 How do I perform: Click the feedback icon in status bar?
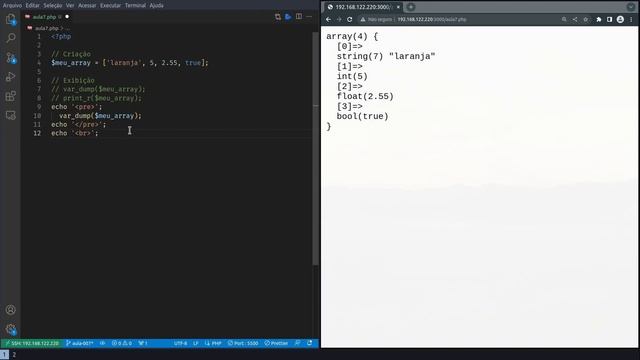tap(298, 343)
